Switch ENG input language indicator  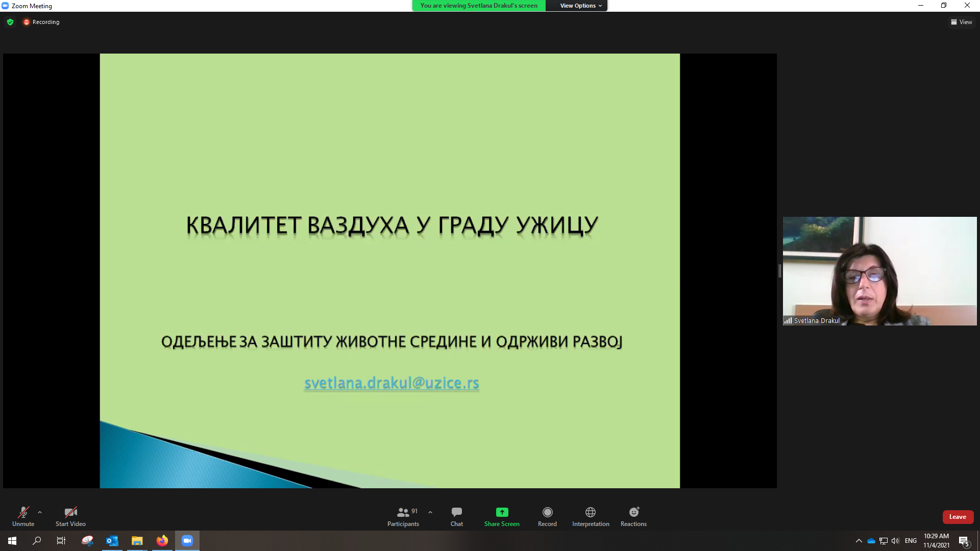pos(911,541)
